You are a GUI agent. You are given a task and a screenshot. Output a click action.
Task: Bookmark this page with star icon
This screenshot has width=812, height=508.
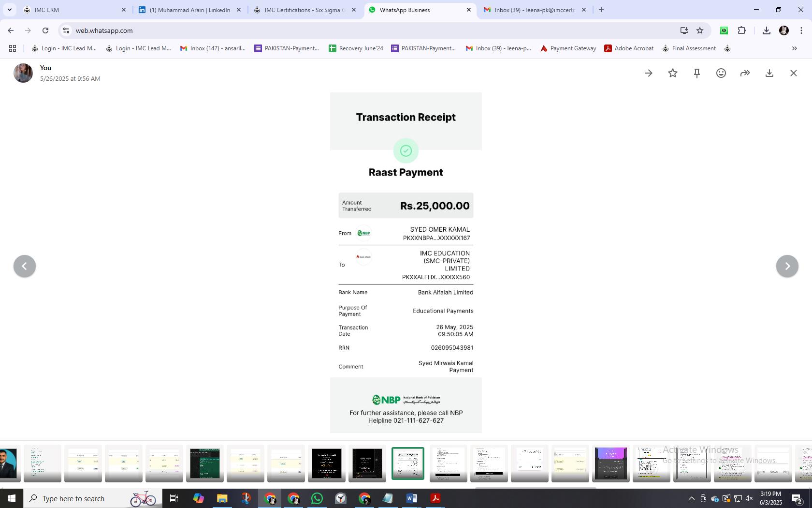pos(700,30)
